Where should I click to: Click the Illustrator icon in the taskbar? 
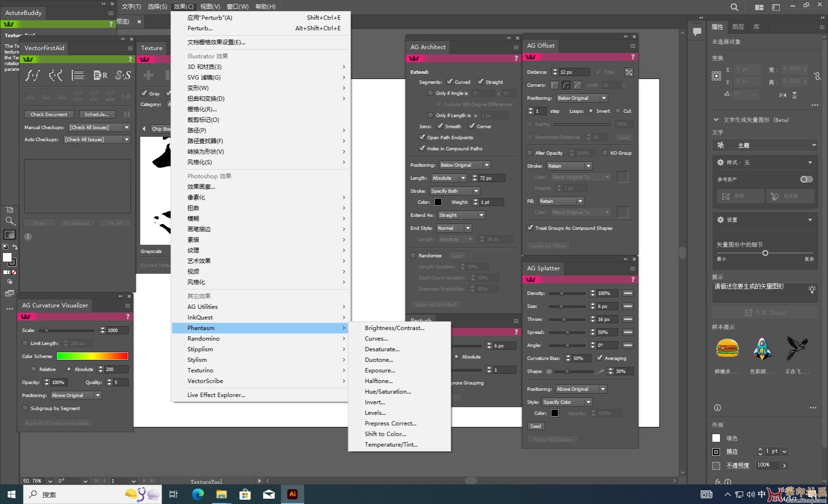292,494
